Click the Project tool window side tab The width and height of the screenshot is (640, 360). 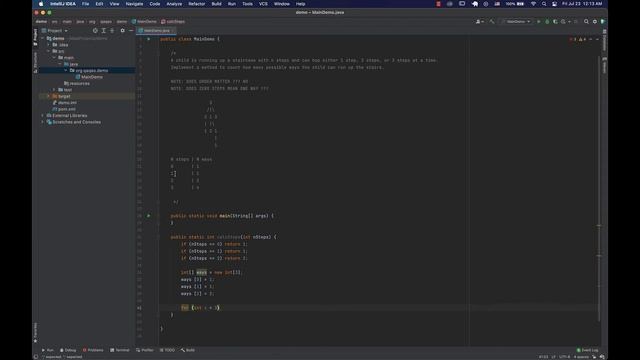pyautogui.click(x=36, y=37)
